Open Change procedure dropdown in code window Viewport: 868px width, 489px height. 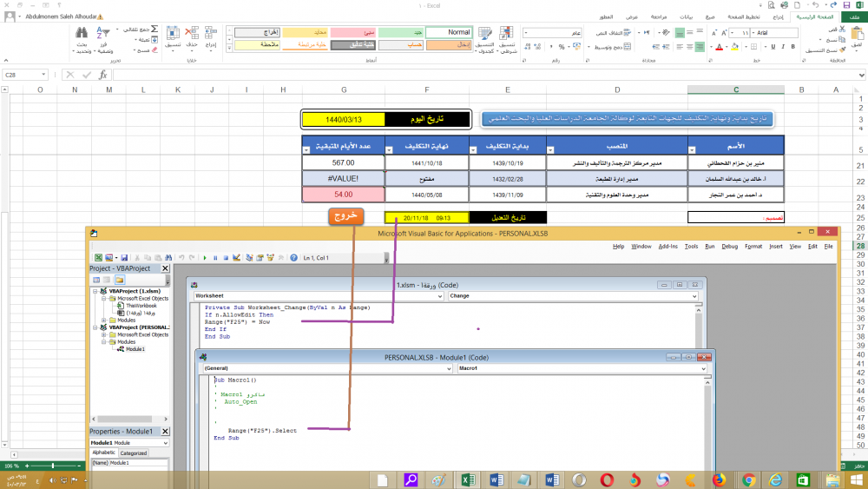[694, 296]
